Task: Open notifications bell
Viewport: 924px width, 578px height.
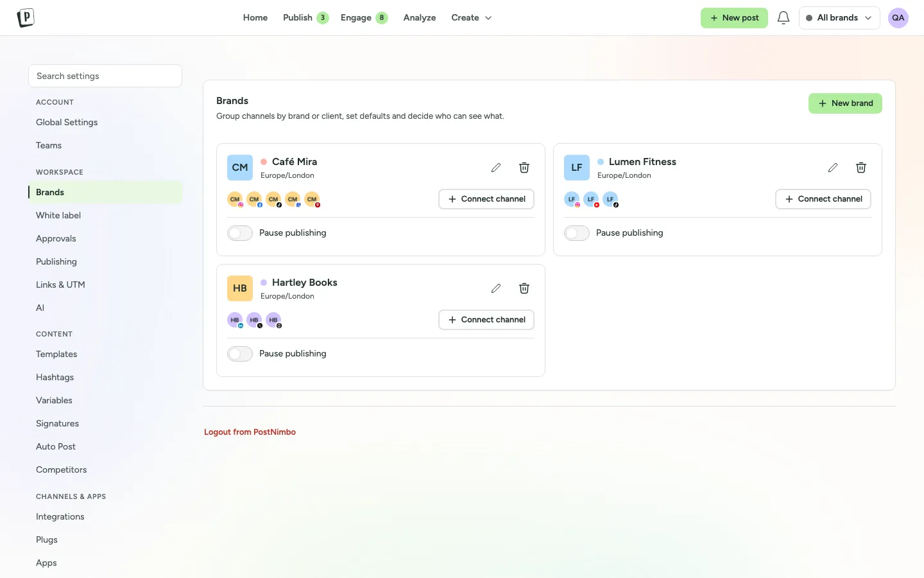Action: coord(783,18)
